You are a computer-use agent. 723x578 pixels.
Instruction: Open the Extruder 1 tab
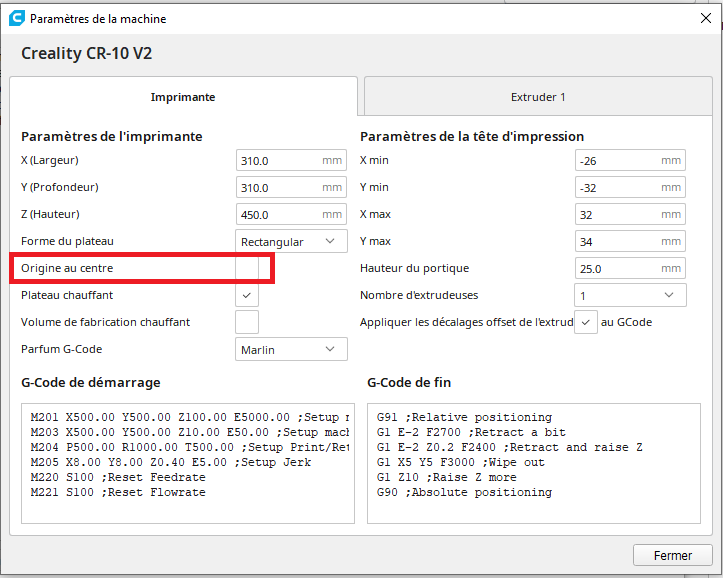point(538,97)
